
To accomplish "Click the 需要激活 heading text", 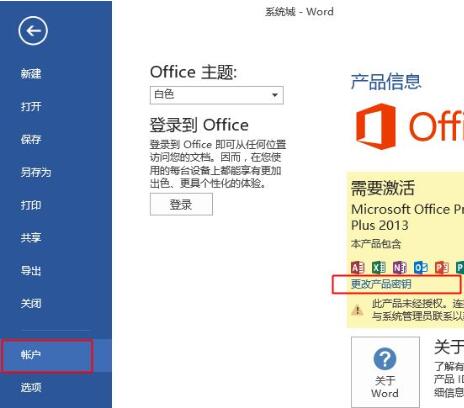I will click(383, 188).
